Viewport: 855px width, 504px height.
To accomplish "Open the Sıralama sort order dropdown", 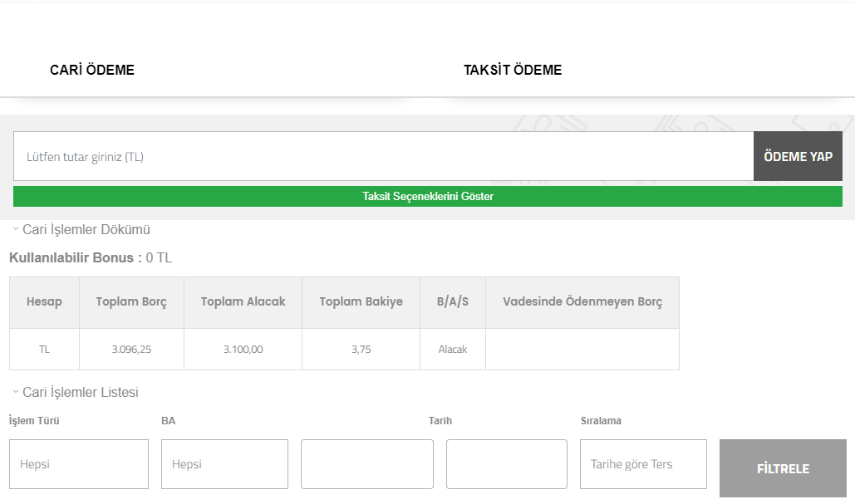I will tap(642, 464).
